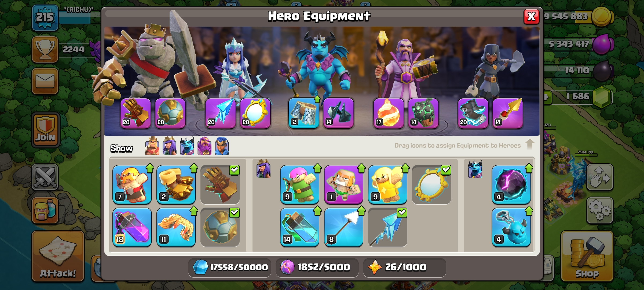Screen dimensions: 644x290
Task: Select the Henchmen Puppet level 4
Action: point(511,227)
